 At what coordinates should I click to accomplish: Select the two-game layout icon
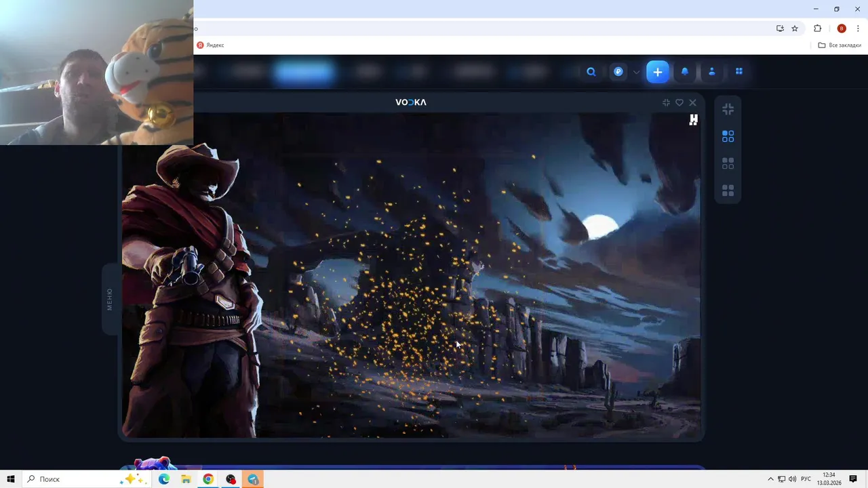(728, 163)
